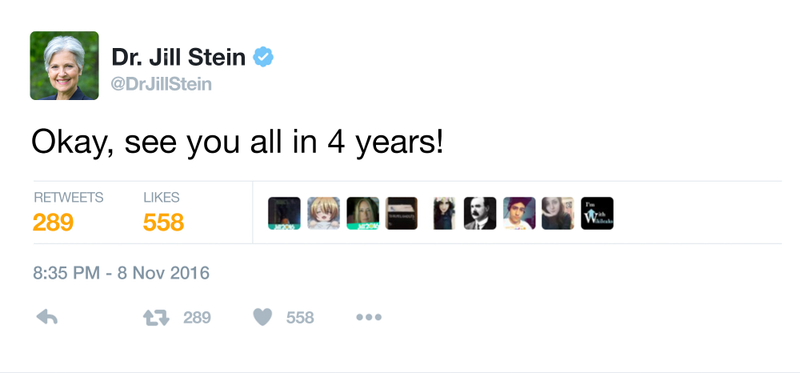Open the Dr. Jill Stein display name

point(179,57)
